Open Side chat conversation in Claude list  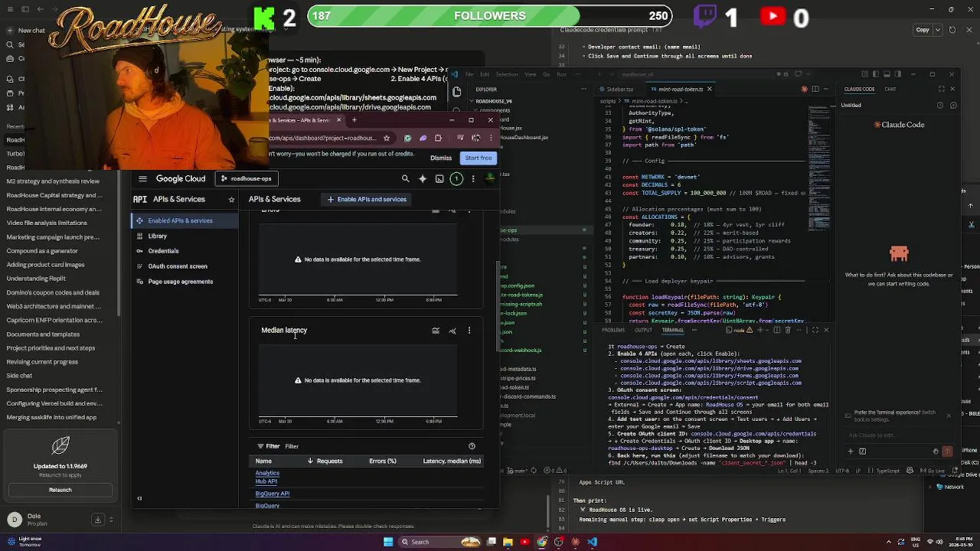20,376
